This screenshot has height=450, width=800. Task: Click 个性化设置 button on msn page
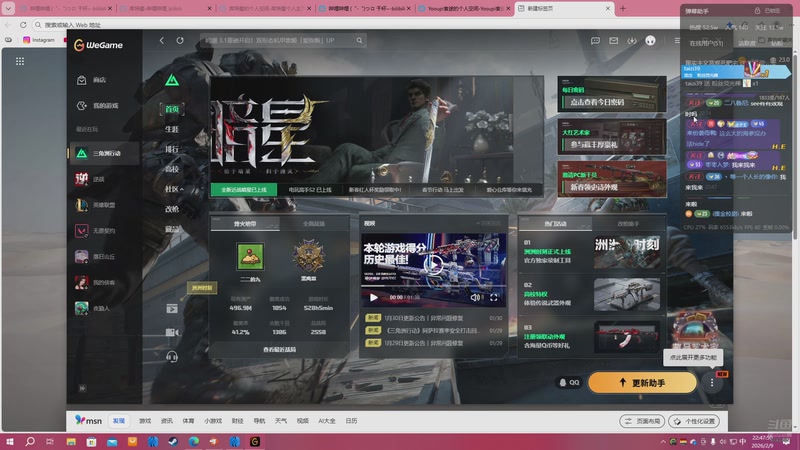point(694,421)
